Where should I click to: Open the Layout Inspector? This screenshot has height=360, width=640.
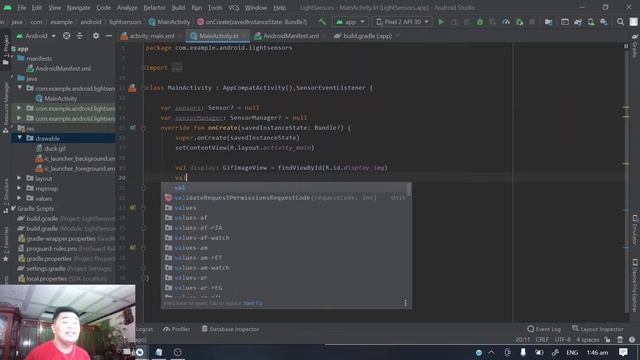(598, 329)
